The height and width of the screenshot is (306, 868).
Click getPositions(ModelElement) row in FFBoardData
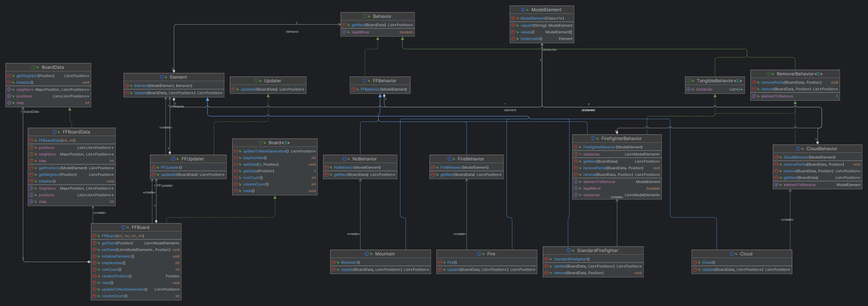tap(72, 168)
